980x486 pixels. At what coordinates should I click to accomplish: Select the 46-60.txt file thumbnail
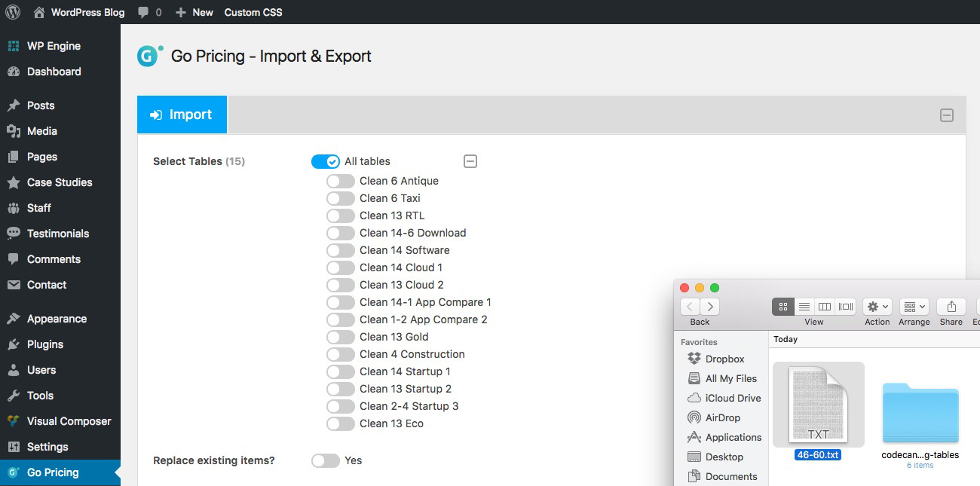(818, 405)
